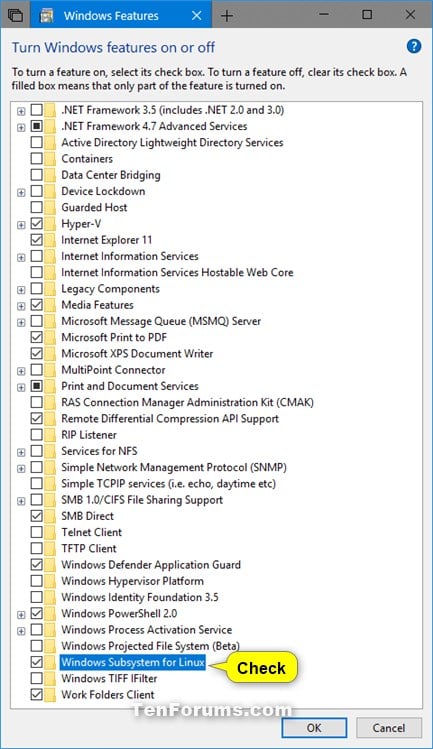This screenshot has height=749, width=433.
Task: Click the Windows Features tab icon
Action: click(x=47, y=16)
